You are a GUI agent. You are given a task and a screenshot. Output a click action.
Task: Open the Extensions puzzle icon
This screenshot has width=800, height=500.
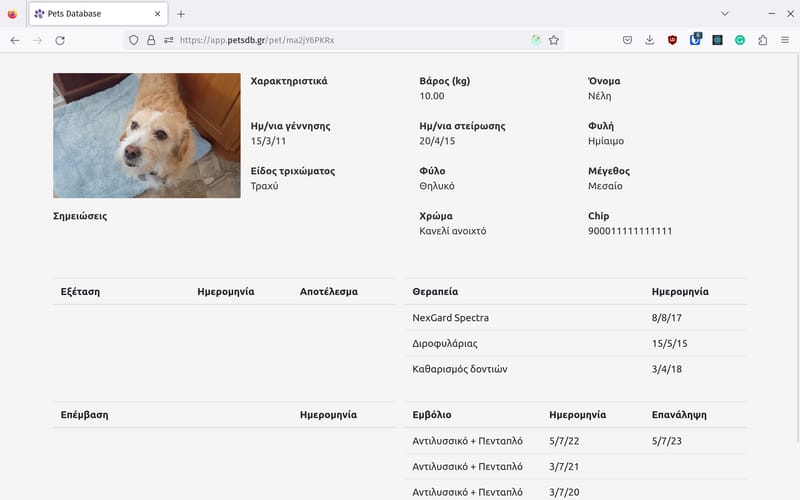click(x=763, y=40)
